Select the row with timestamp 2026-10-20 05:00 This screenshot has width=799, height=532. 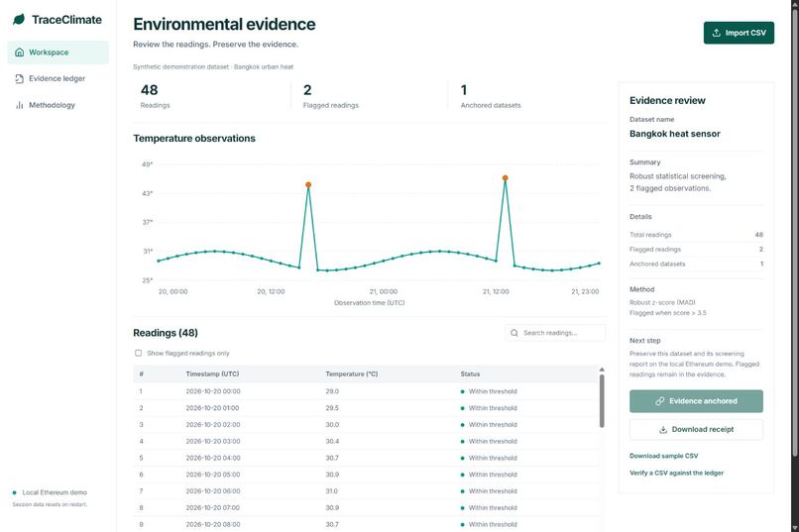[366, 475]
